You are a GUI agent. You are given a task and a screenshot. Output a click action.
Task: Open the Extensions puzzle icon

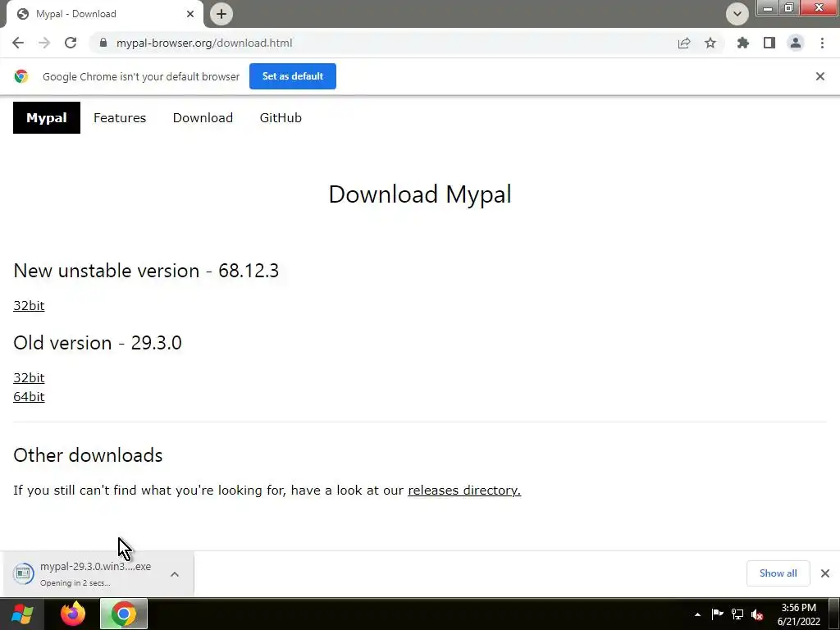coord(743,43)
